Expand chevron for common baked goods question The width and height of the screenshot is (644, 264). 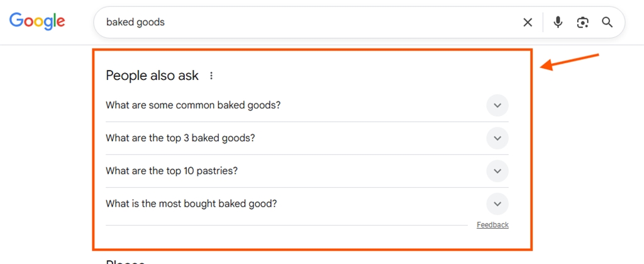[x=497, y=105]
